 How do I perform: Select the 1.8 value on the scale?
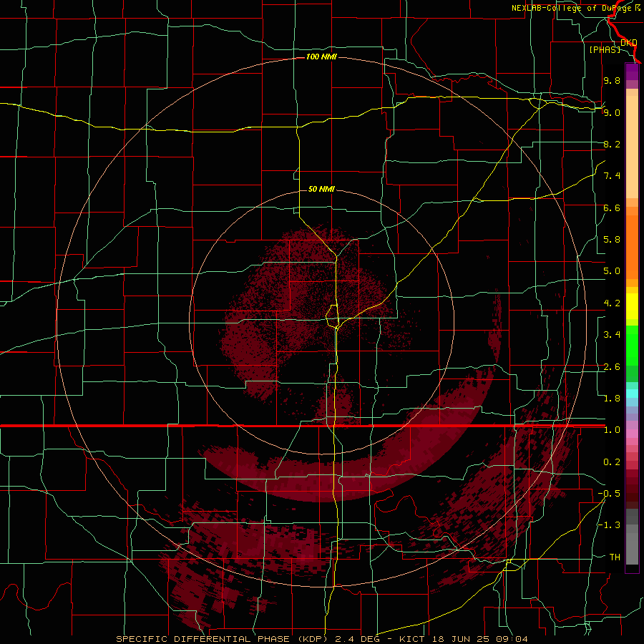(x=612, y=399)
